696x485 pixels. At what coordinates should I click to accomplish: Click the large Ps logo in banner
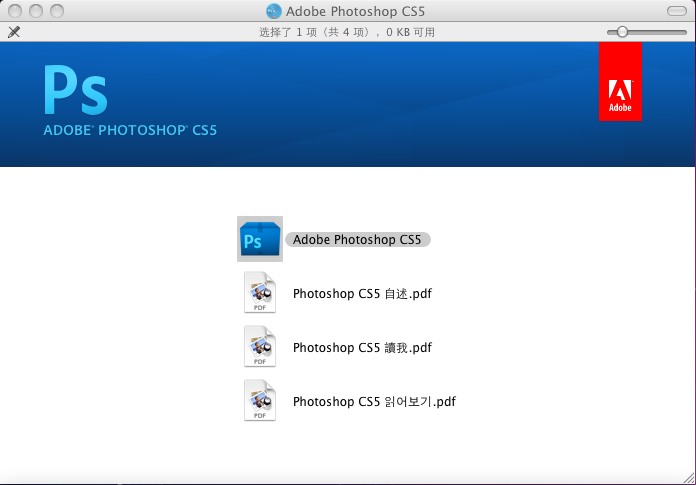[x=76, y=90]
